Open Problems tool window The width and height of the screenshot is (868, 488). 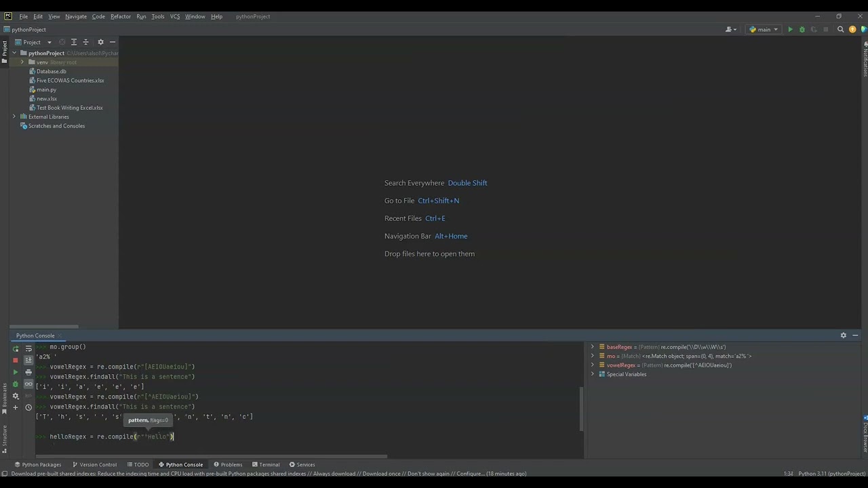228,464
